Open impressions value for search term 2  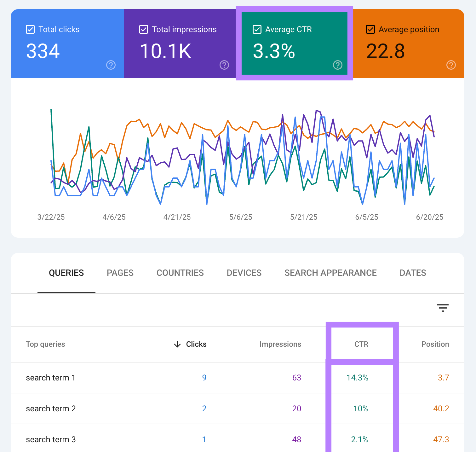[296, 409]
